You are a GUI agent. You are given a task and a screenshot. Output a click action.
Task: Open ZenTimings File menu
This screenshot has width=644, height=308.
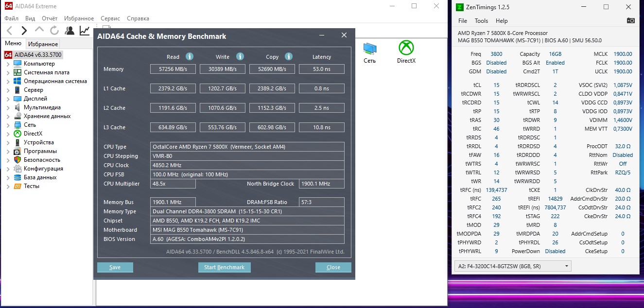coord(463,21)
